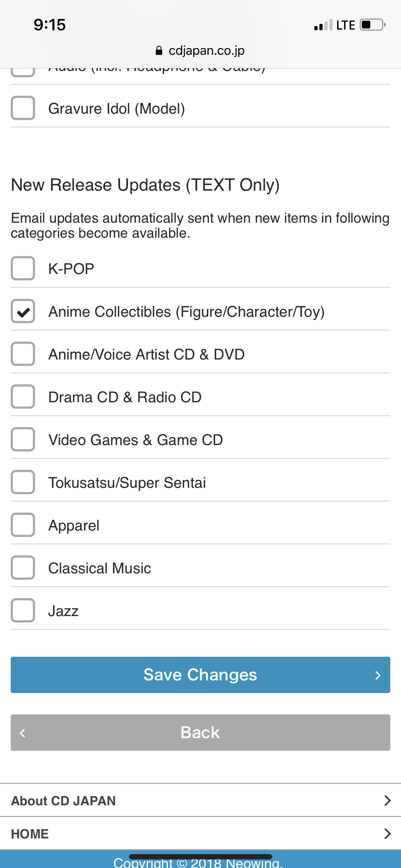Click the Save Changes button
This screenshot has height=868, width=401.
click(x=200, y=675)
